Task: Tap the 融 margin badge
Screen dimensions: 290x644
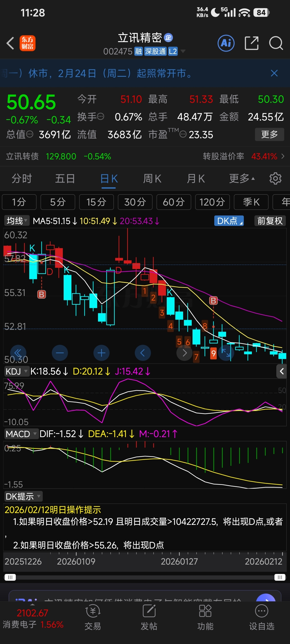Action: pos(139,51)
